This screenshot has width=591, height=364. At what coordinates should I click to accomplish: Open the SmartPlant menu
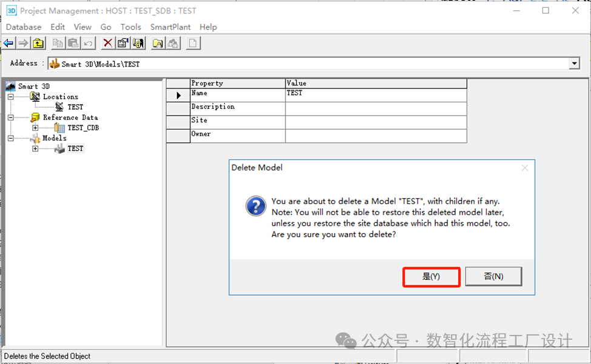170,27
